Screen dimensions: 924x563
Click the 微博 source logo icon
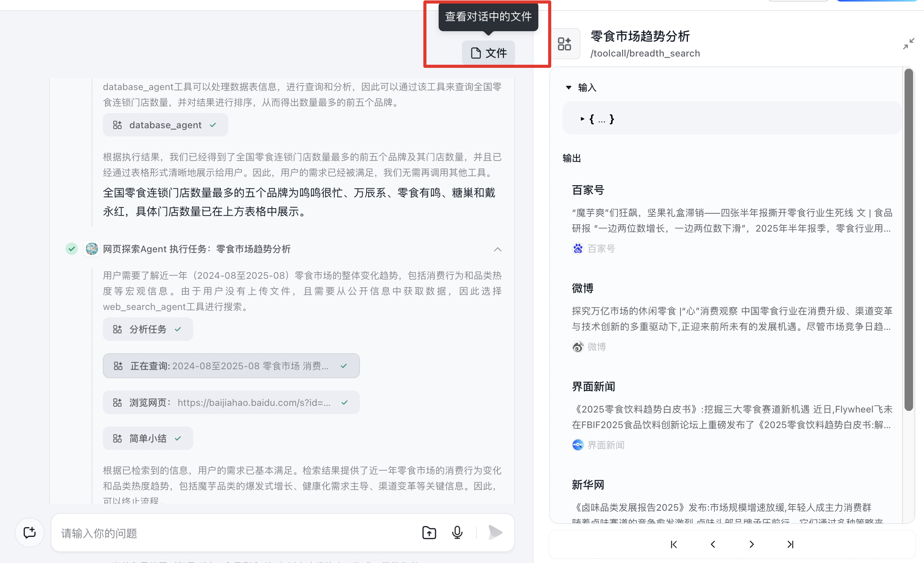point(578,347)
